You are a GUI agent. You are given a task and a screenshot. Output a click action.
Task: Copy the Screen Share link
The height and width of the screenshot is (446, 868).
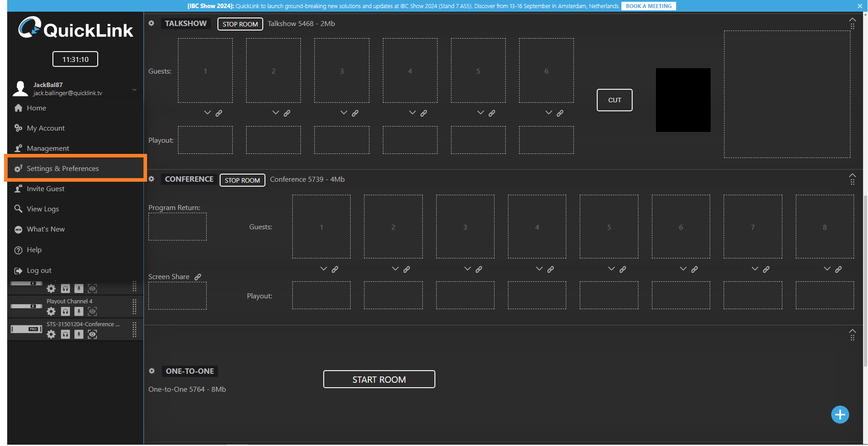point(198,277)
